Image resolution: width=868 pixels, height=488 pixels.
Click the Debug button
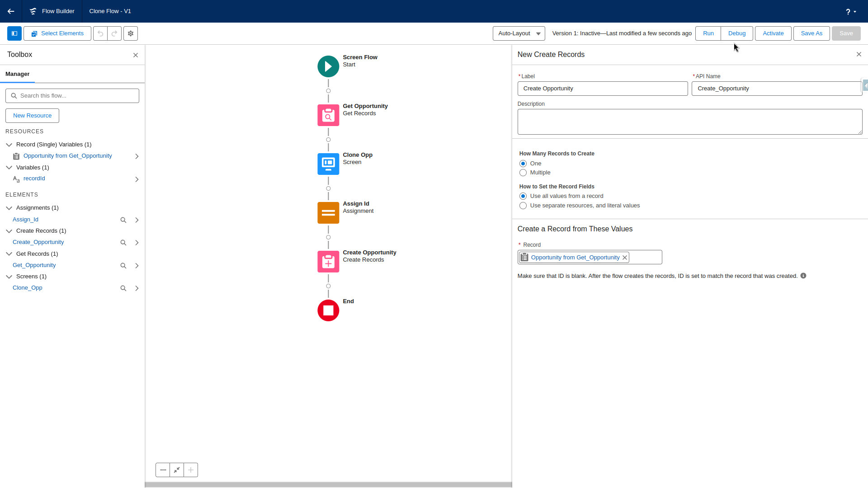coord(736,33)
